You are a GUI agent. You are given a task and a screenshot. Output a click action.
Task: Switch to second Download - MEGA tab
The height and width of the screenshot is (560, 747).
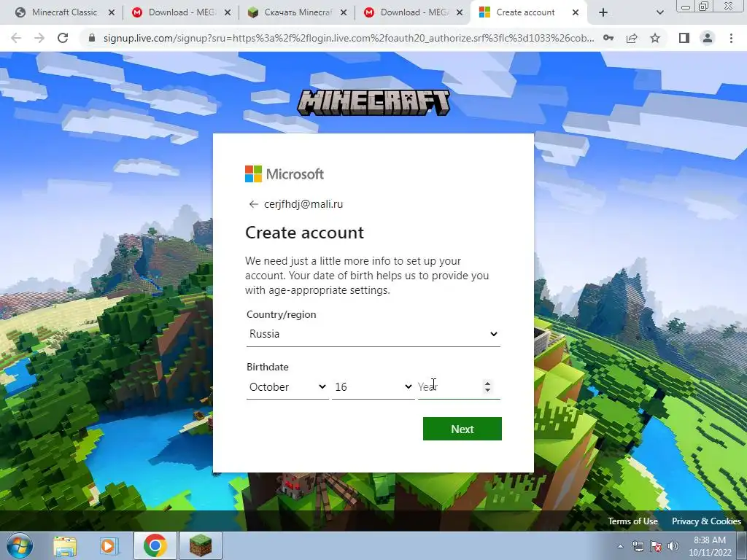click(x=414, y=12)
